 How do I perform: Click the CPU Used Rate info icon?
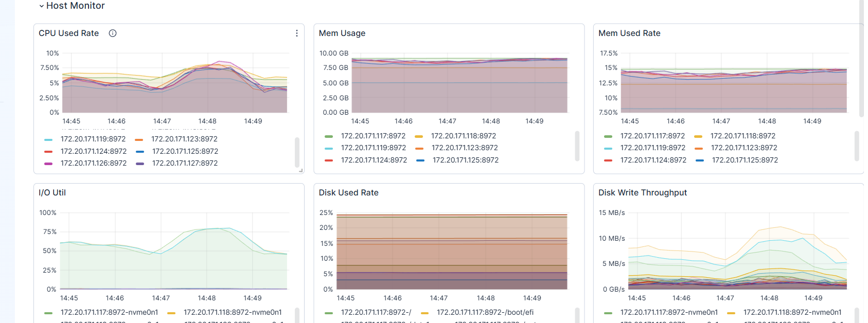(113, 33)
